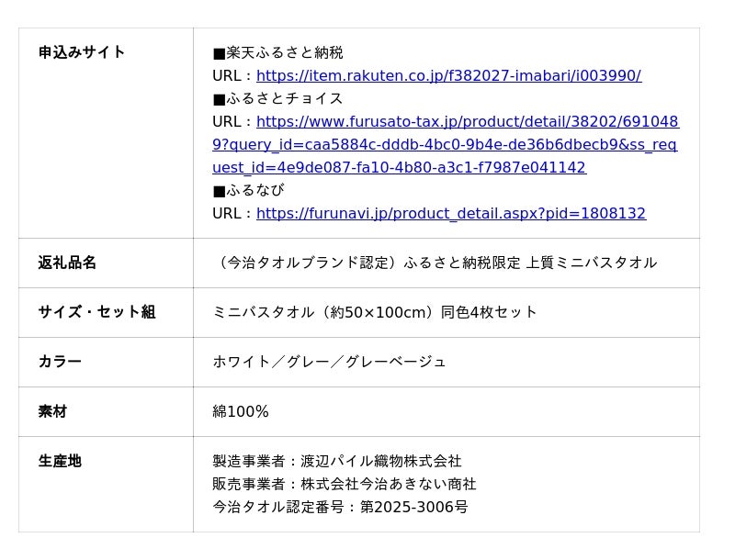Open the Rakuten item page link
Viewport: 735px width, 560px height.
448,75
